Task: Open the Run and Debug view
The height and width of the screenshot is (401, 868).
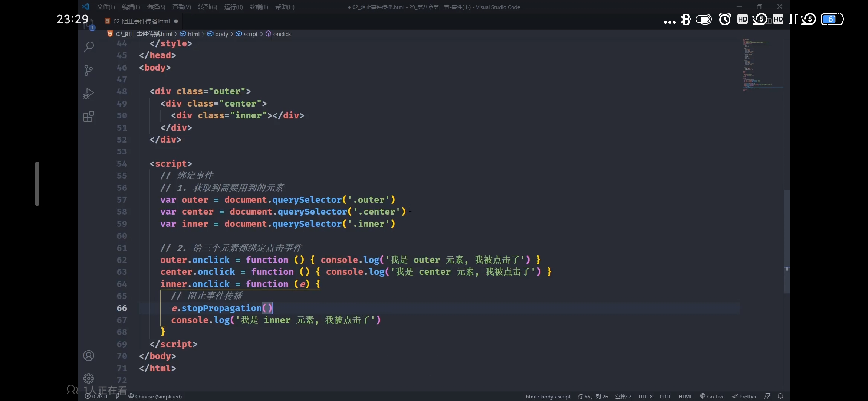Action: (x=89, y=93)
